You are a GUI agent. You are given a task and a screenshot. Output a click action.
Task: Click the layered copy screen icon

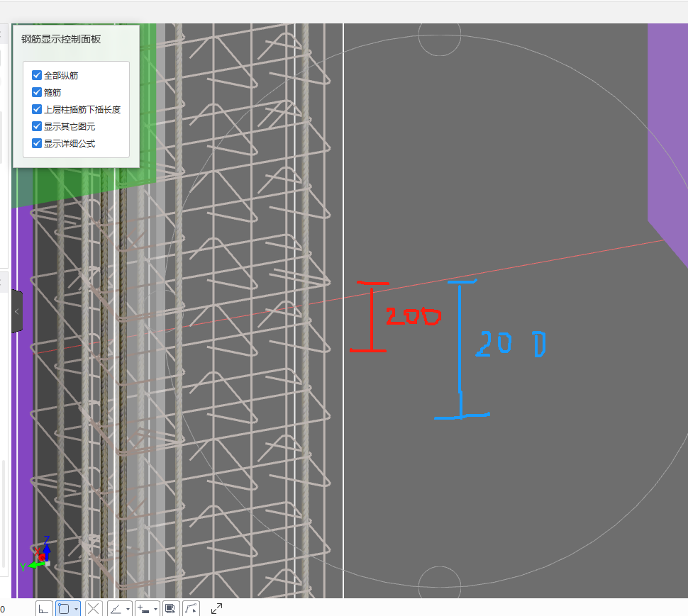[x=170, y=608]
